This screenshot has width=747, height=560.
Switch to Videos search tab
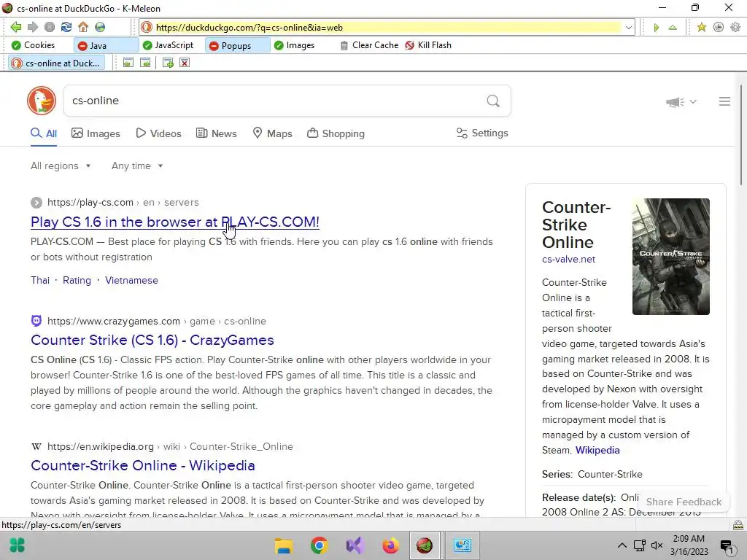coord(158,133)
